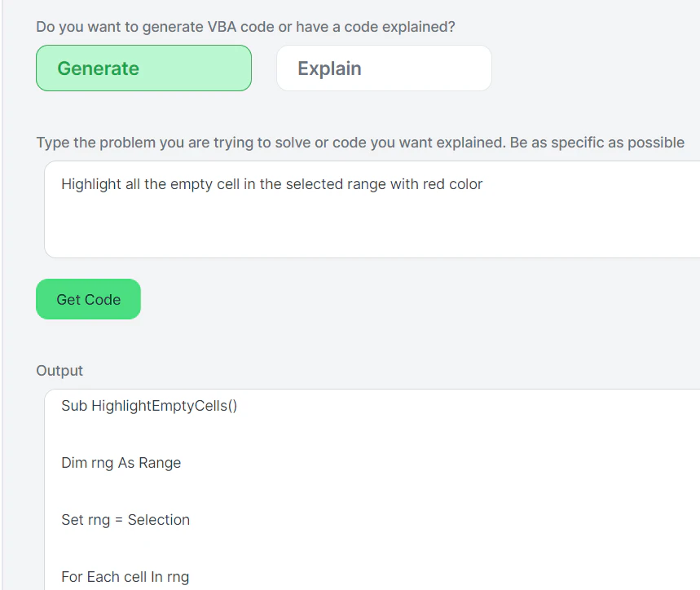Click the "Sub HighlightEmptyCells()" output line
Image resolution: width=700 pixels, height=590 pixels.
(149, 406)
